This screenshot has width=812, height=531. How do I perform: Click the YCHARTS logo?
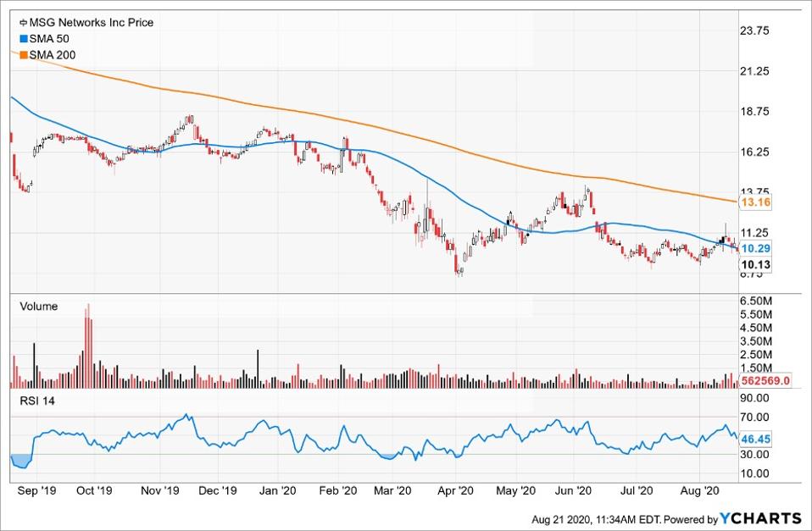761,518
